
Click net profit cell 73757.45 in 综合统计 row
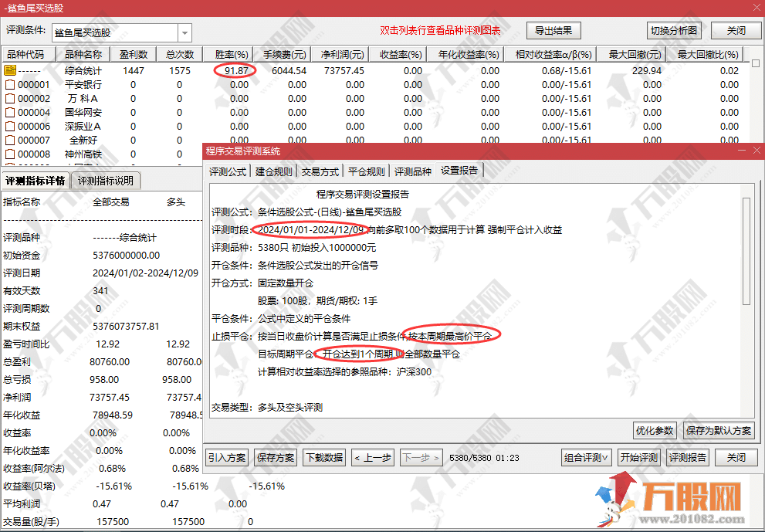click(344, 71)
